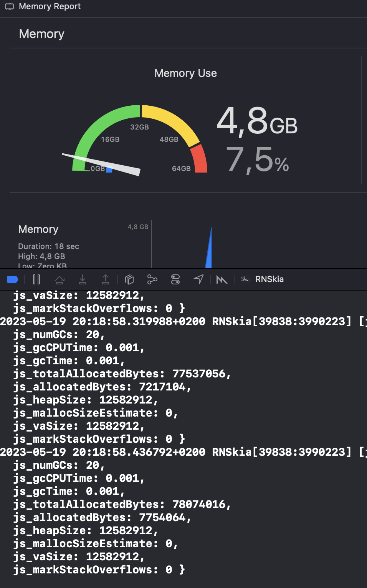Open the Simulate Location tool
This screenshot has width=367, height=588.
coord(198,279)
